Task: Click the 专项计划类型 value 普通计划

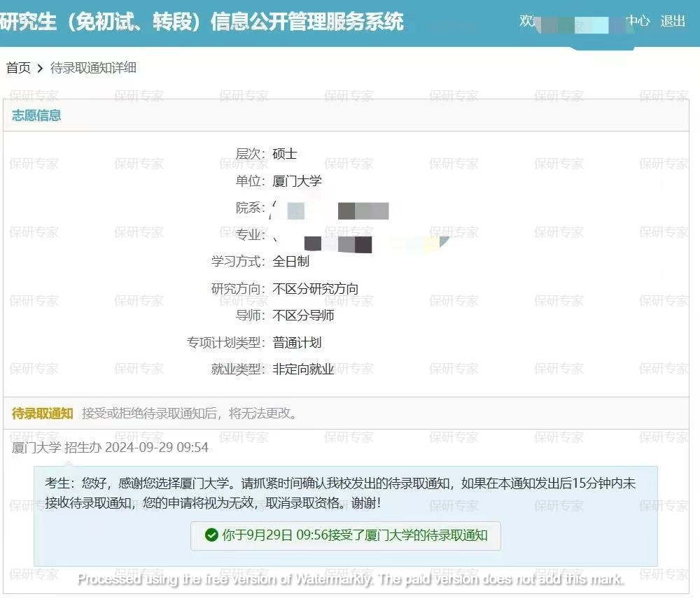Action: 296,343
